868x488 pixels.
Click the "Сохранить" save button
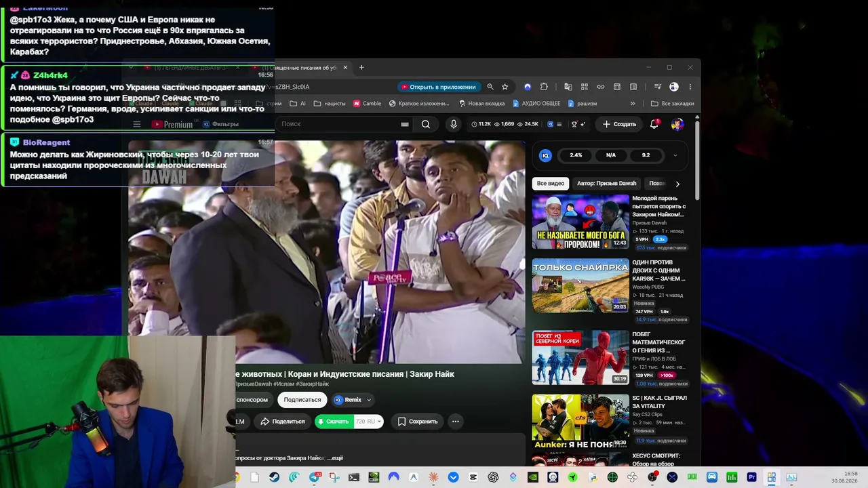pyautogui.click(x=417, y=422)
